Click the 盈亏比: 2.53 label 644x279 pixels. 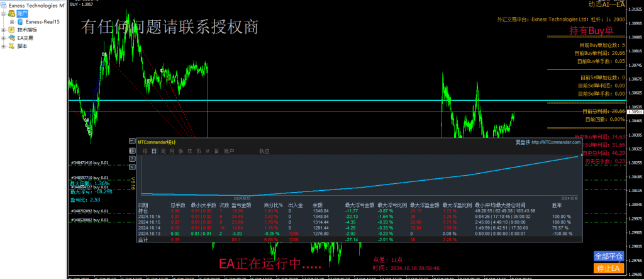point(86,200)
